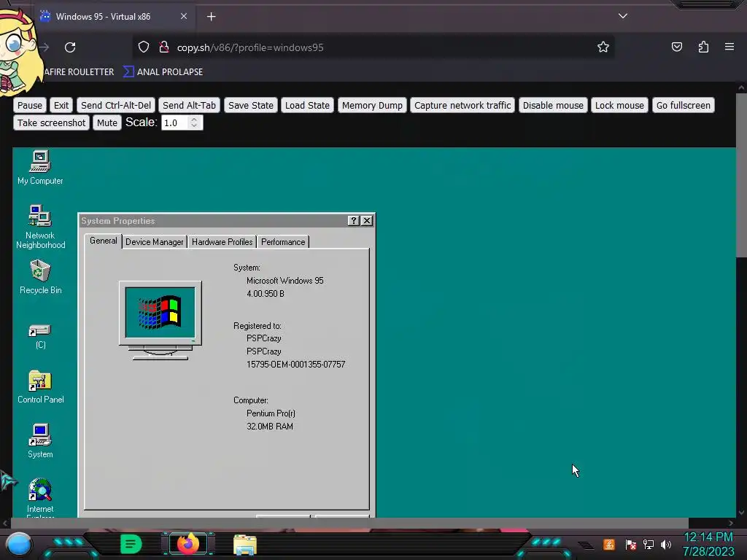Viewport: 747px width, 560px height.
Task: Select the Recycle Bin icon
Action: pos(40,276)
